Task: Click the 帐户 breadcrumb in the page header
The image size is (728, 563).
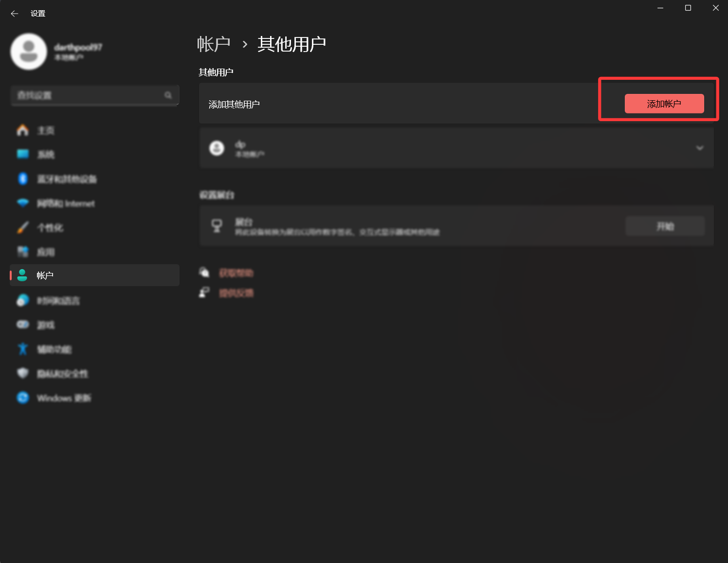Action: click(x=214, y=44)
